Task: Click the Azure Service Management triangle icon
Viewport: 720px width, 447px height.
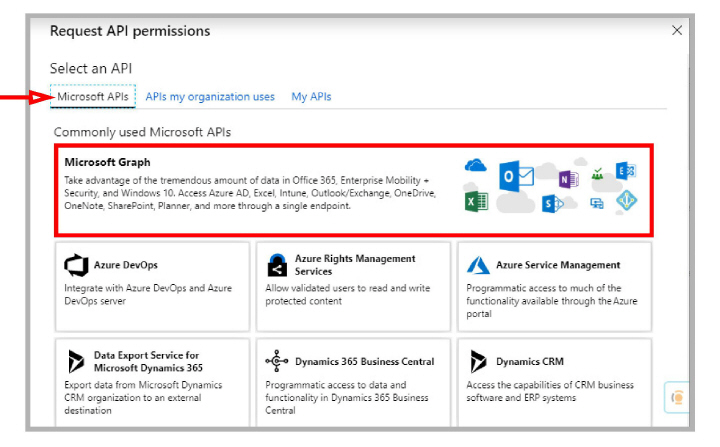Action: tap(478, 265)
